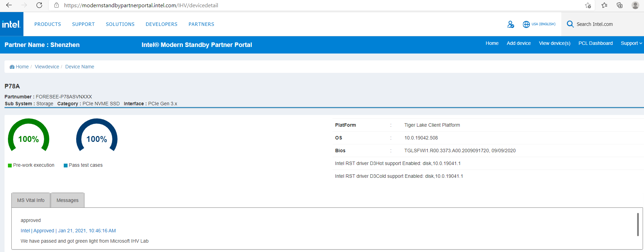Open View device(s) page
644x252 pixels.
(x=554, y=43)
